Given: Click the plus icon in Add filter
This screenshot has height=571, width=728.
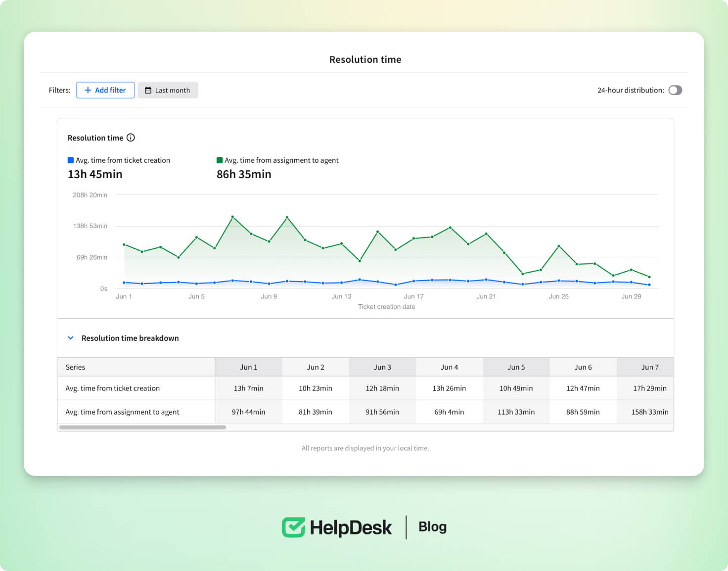Looking at the screenshot, I should point(88,90).
